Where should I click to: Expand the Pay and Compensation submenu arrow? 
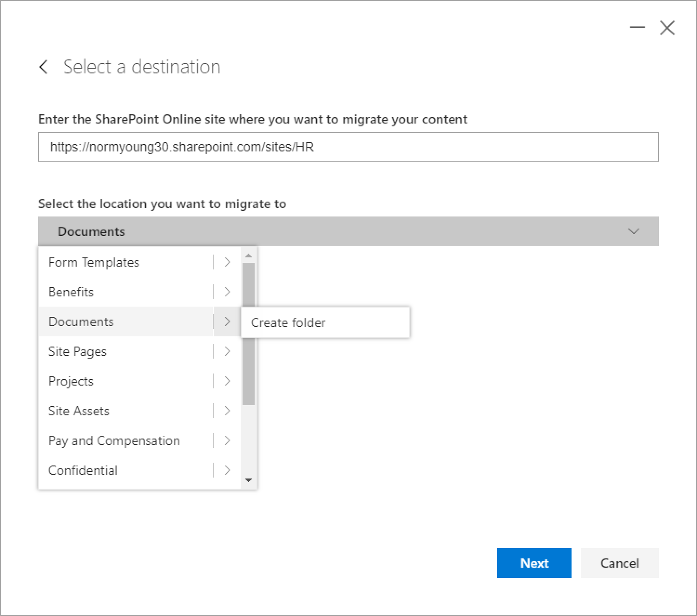pos(227,440)
